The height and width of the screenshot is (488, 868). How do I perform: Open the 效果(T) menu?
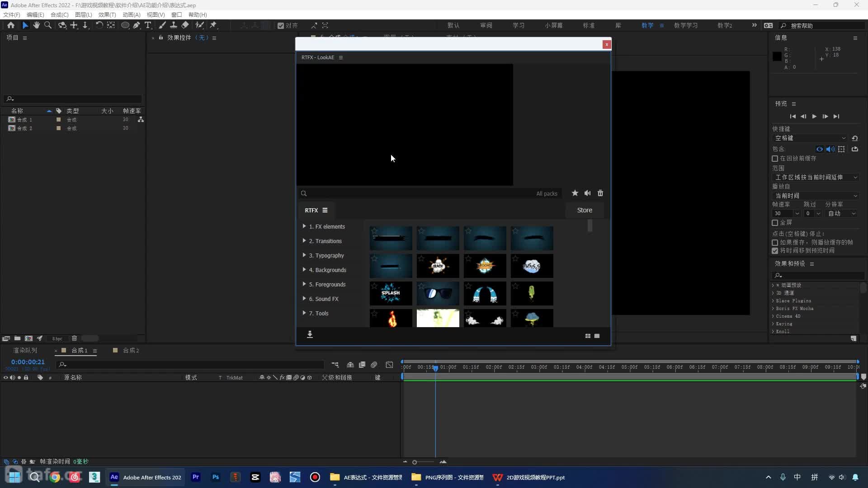[x=107, y=15]
